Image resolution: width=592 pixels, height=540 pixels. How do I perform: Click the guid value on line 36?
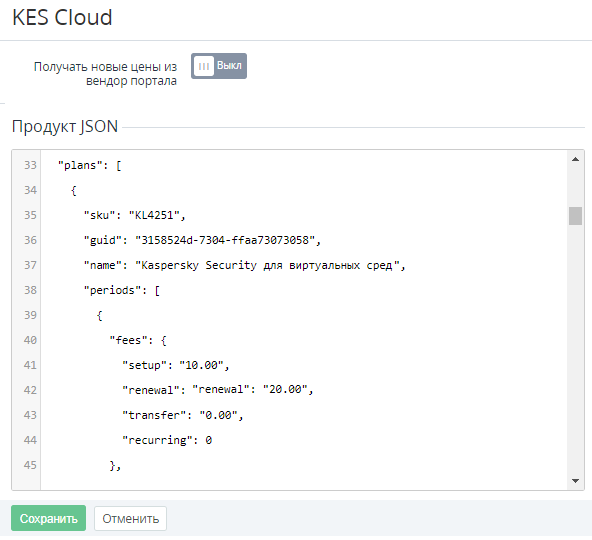(x=228, y=240)
